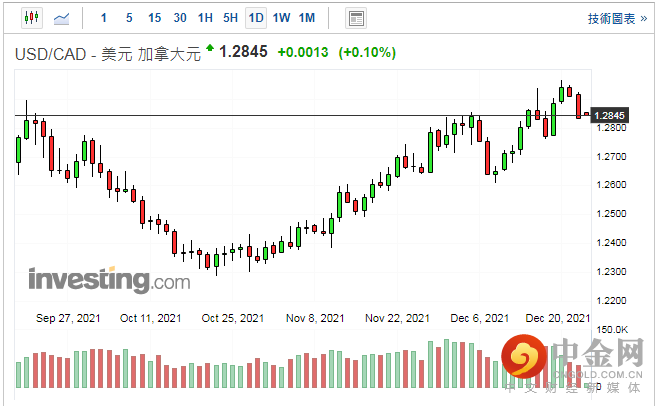
Task: Click the Nov 8, 2021 date label
Action: pos(315,318)
